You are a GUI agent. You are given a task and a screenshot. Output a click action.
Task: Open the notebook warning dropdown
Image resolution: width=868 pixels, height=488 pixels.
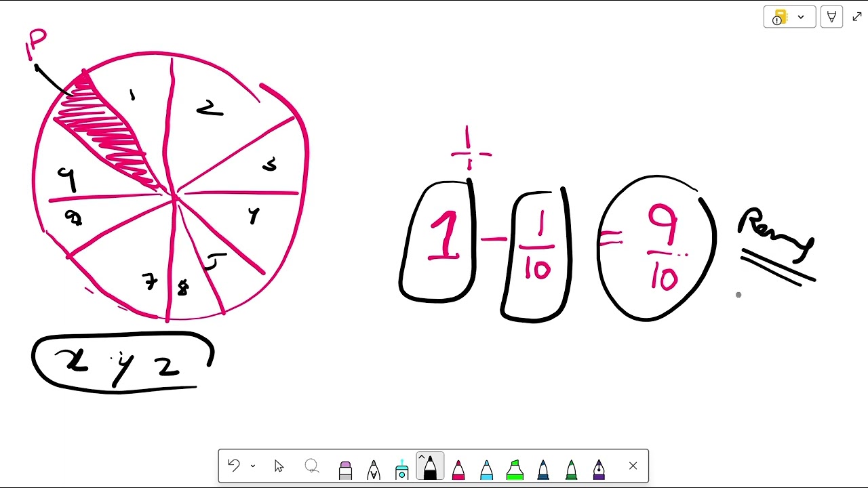coord(789,17)
